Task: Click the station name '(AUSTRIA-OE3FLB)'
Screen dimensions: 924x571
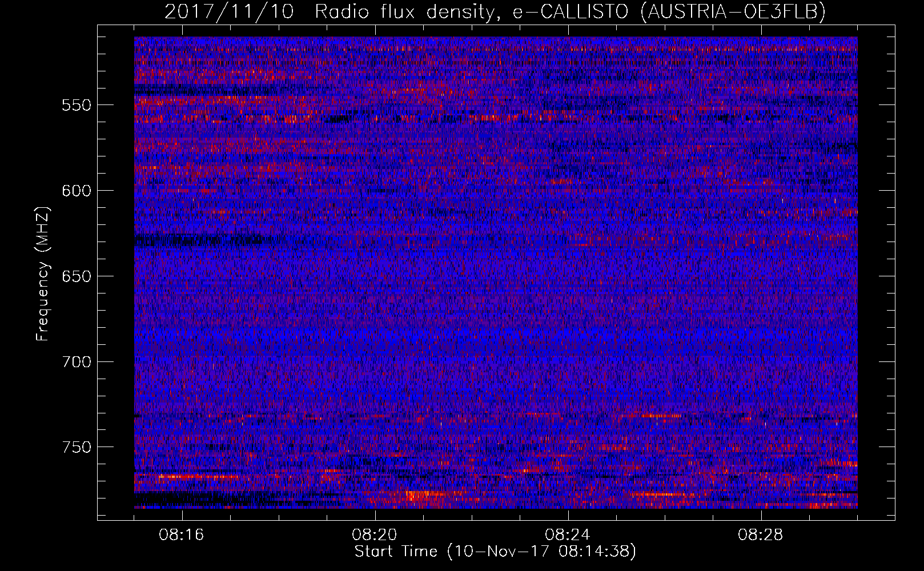Action: [x=733, y=11]
